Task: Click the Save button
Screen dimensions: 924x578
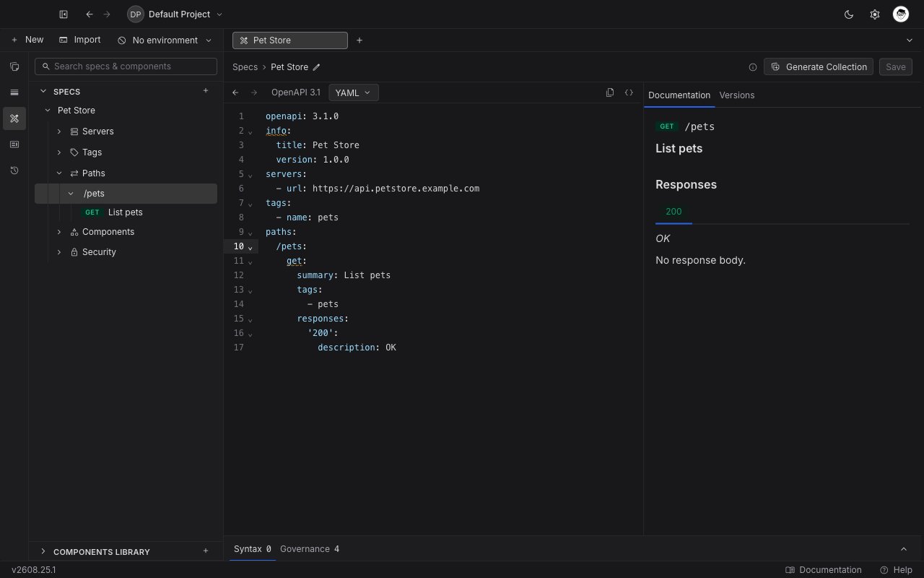Action: point(896,66)
